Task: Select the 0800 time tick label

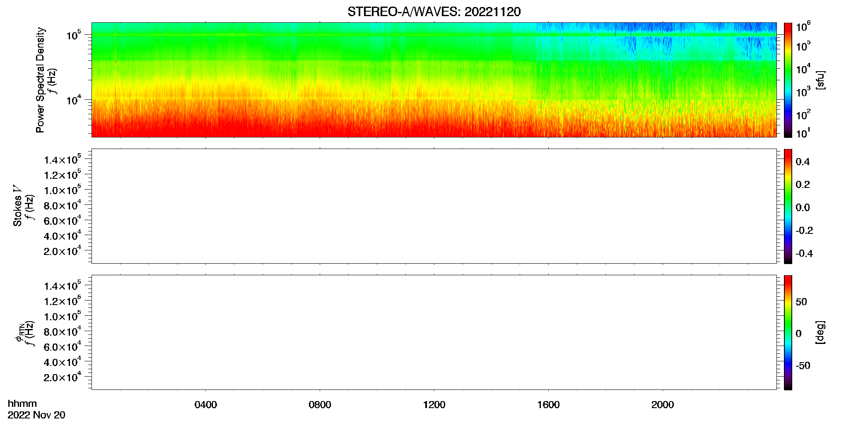Action: (x=320, y=405)
